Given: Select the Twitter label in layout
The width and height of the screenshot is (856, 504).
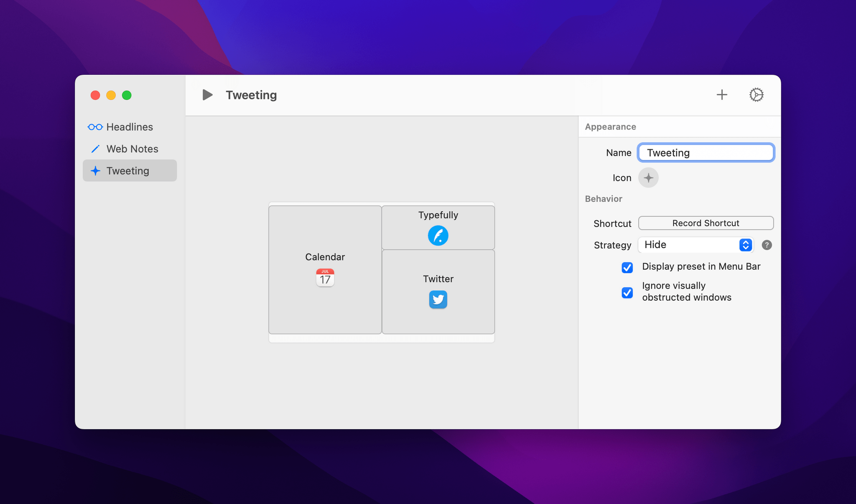Looking at the screenshot, I should click(438, 279).
